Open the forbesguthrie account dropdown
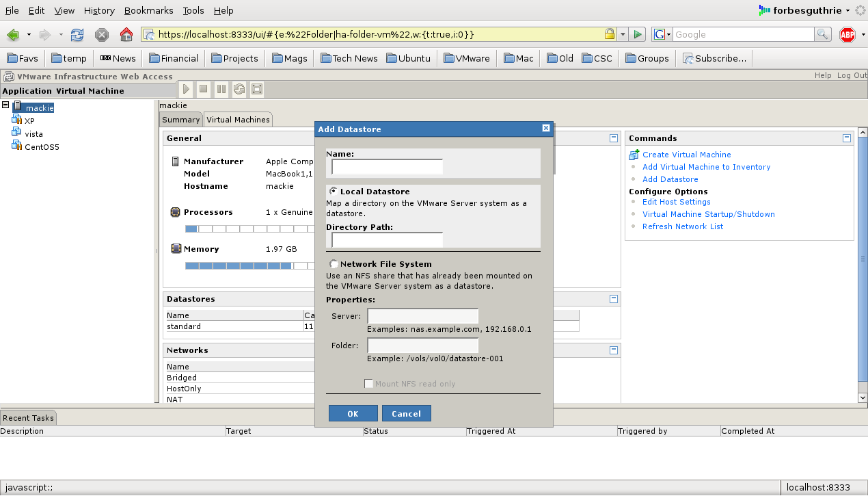868x496 pixels. tap(804, 10)
